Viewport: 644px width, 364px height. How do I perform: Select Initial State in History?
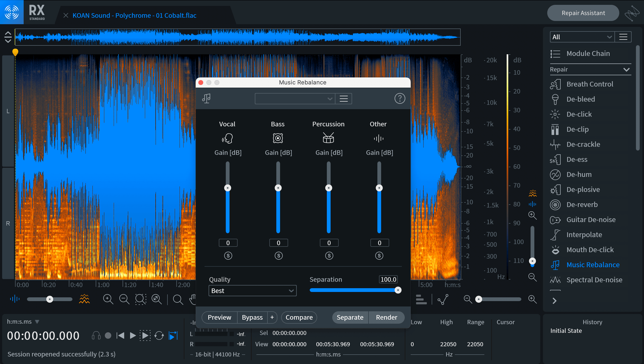(x=566, y=331)
